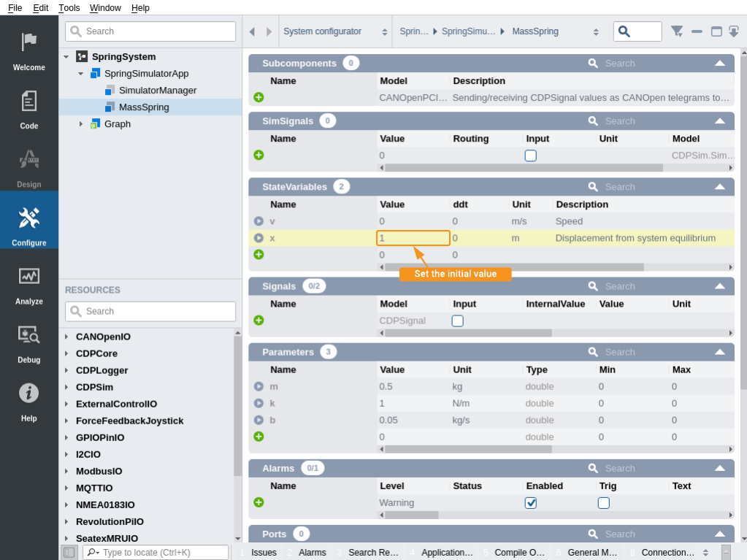Image resolution: width=747 pixels, height=560 pixels.
Task: Open the Tools menu
Action: 69,7
